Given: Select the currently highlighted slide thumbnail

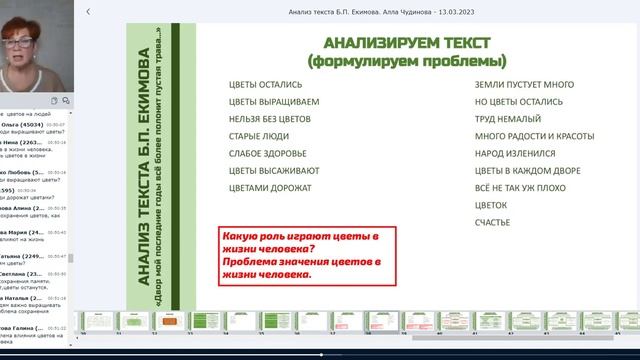Looking at the screenshot, I should click(x=383, y=322).
